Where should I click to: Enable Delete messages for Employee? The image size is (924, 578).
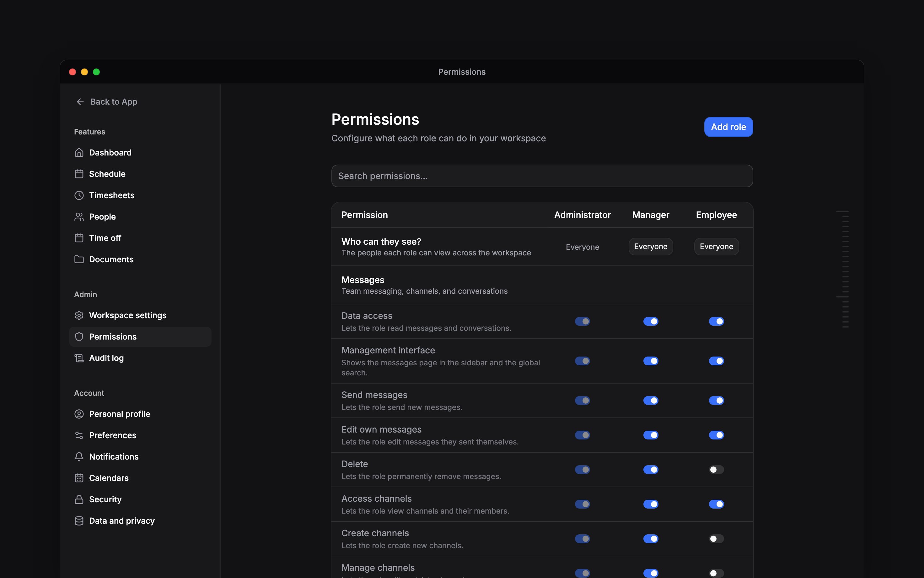point(716,470)
